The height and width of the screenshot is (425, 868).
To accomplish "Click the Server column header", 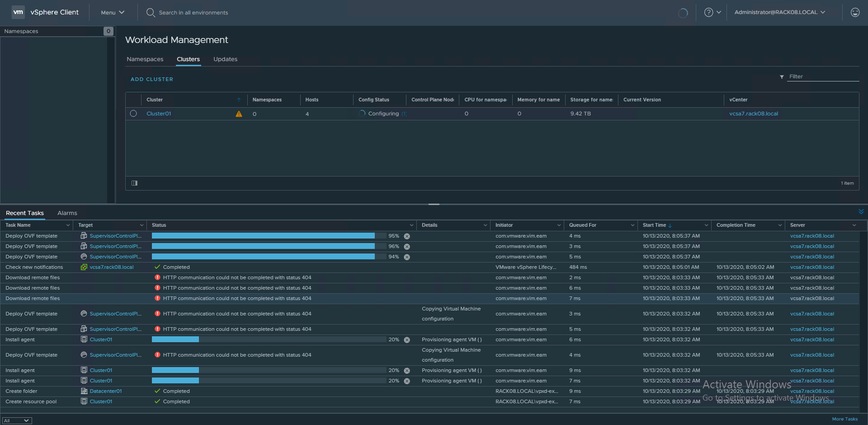I will pos(797,225).
